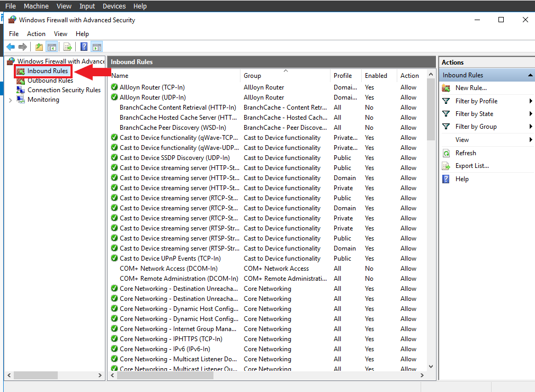The image size is (535, 392).
Task: Open the Filter by Group submenu
Action: click(476, 127)
